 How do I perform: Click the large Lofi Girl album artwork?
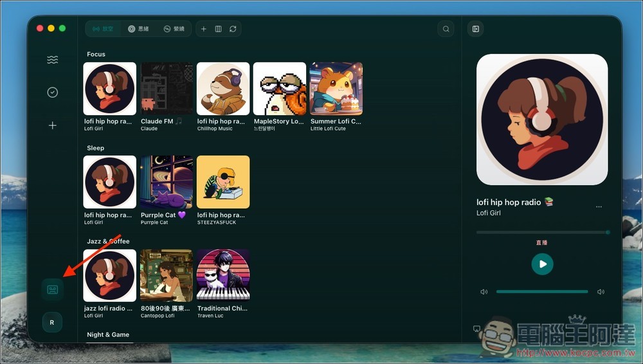click(542, 120)
